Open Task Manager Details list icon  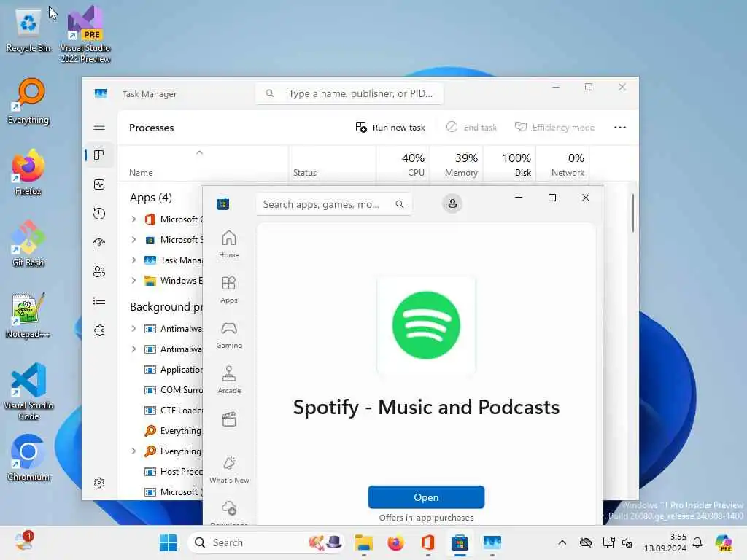[x=99, y=301]
